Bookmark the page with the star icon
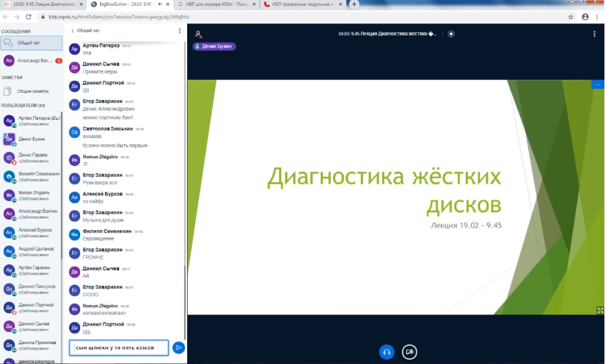 (572, 18)
